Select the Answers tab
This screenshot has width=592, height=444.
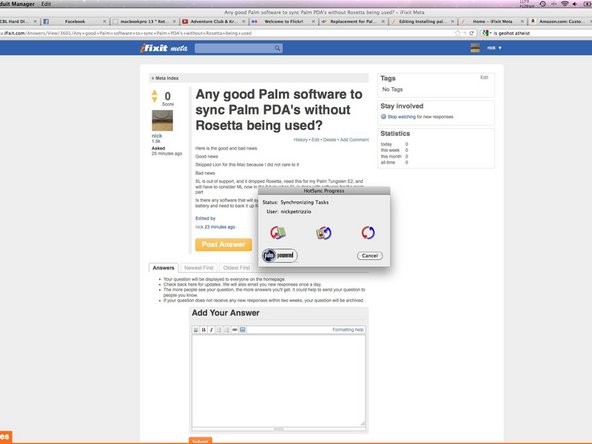[163, 268]
